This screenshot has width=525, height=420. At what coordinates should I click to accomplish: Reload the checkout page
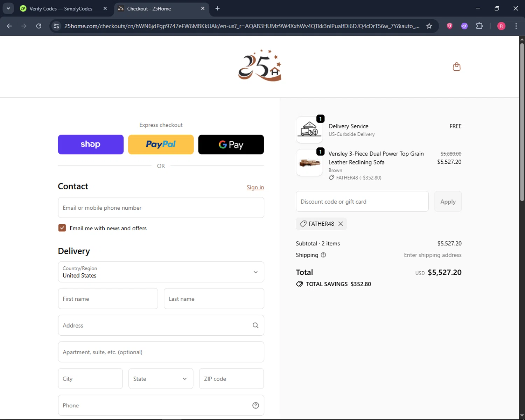(38, 26)
